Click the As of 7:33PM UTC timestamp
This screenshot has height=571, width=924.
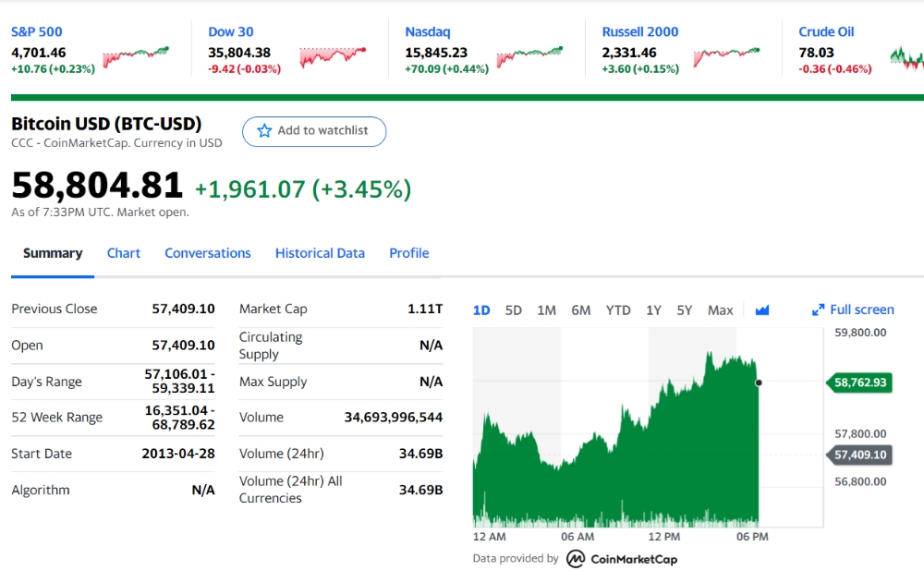[x=100, y=213]
